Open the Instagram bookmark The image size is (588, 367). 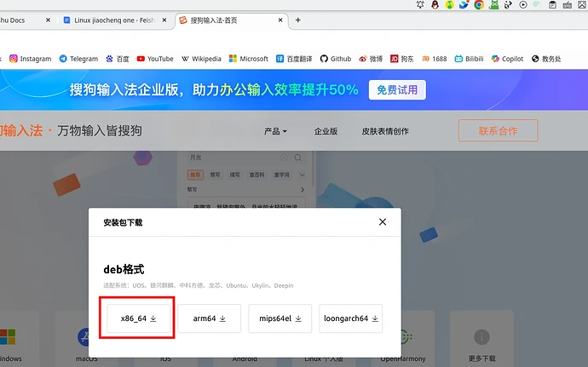pos(30,59)
